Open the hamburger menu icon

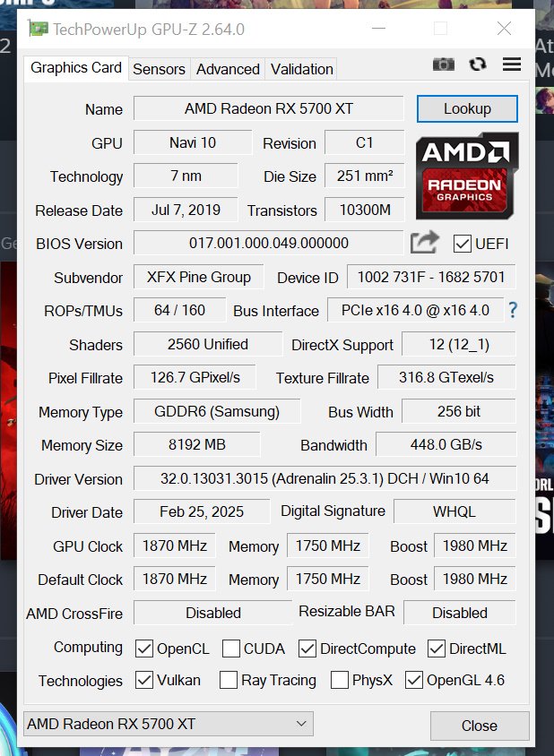(x=512, y=64)
